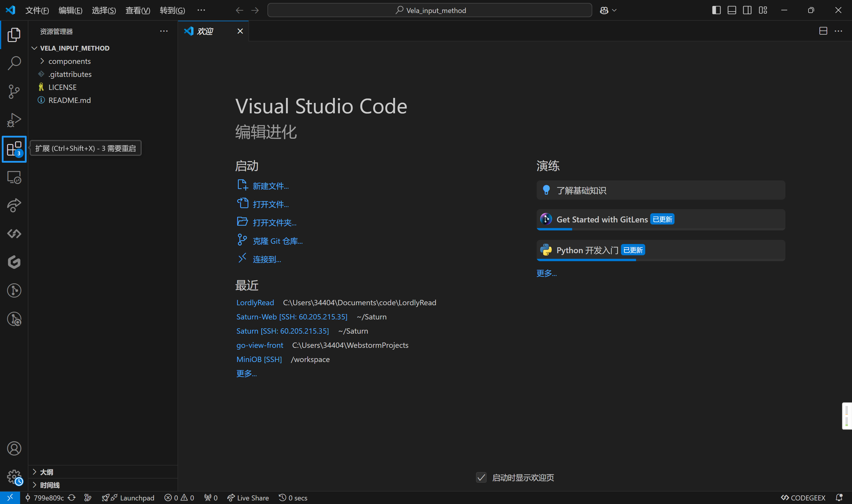Open Get Started with GitLens walkthrough
852x504 pixels.
(661, 220)
